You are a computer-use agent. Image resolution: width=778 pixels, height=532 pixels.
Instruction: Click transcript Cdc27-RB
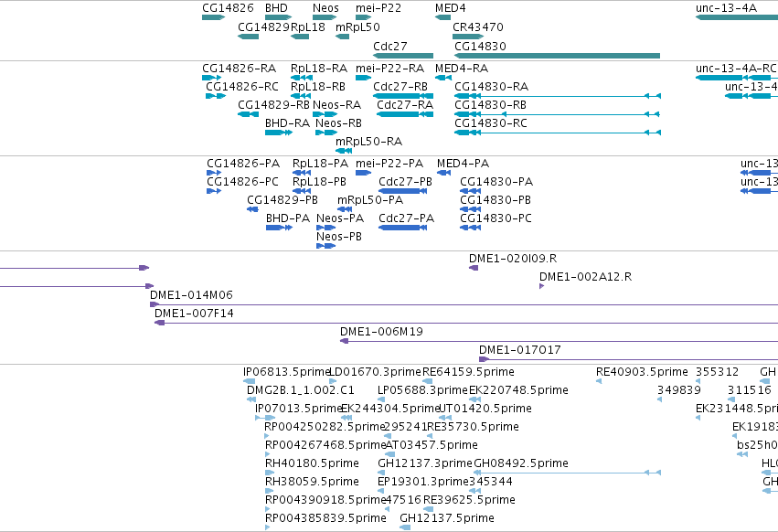click(403, 96)
